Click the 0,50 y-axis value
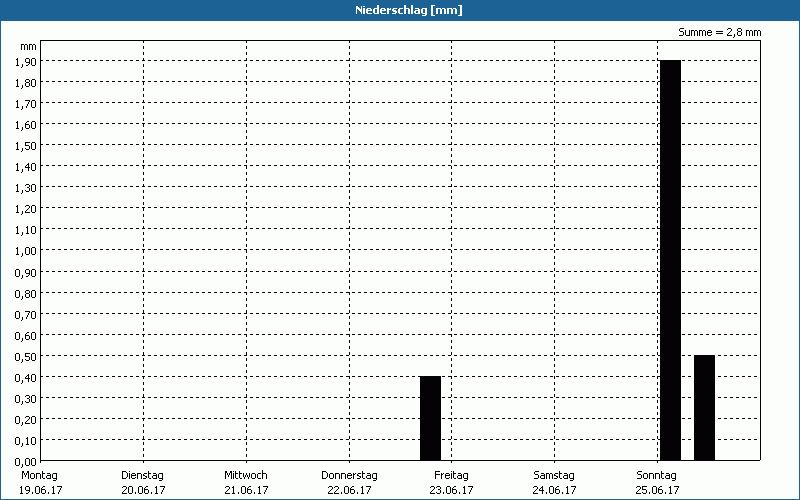The width and height of the screenshot is (800, 500). point(26,356)
